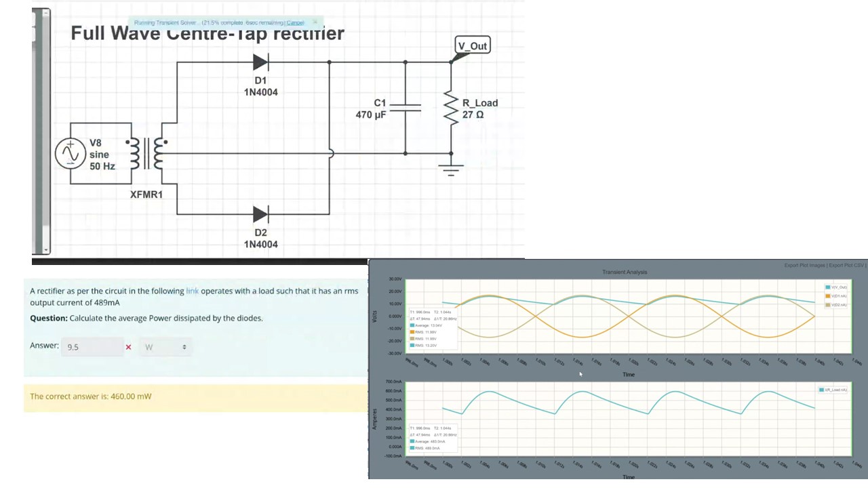Select the D1 1N4004 diode symbol

click(x=261, y=63)
